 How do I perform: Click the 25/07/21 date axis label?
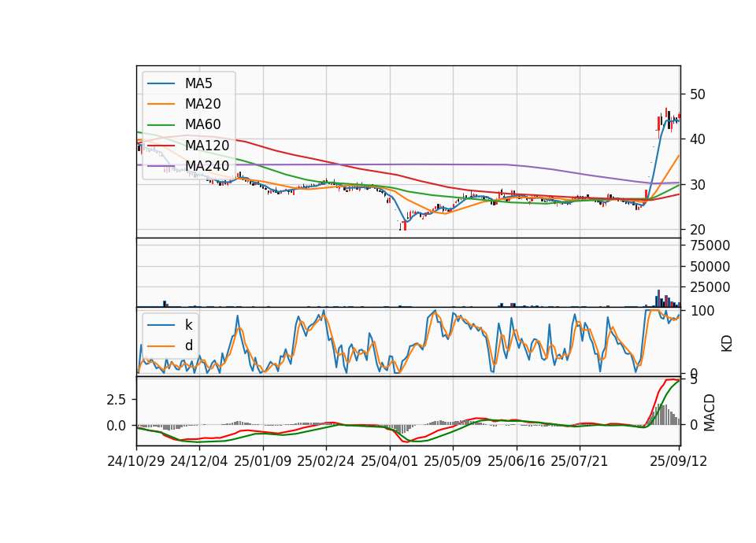(580, 461)
